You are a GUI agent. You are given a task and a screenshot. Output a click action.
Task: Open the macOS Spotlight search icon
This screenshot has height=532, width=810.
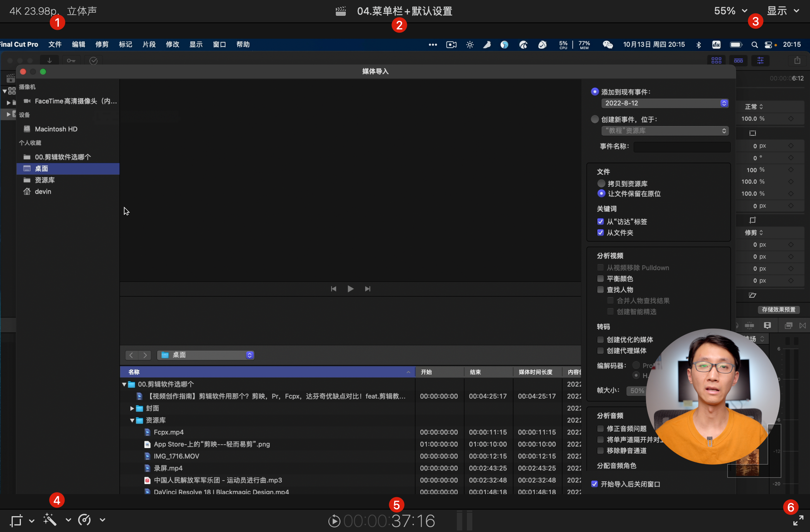[754, 45]
